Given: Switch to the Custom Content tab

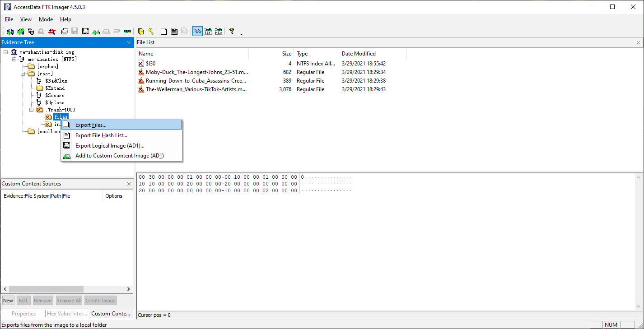Looking at the screenshot, I should (x=111, y=314).
